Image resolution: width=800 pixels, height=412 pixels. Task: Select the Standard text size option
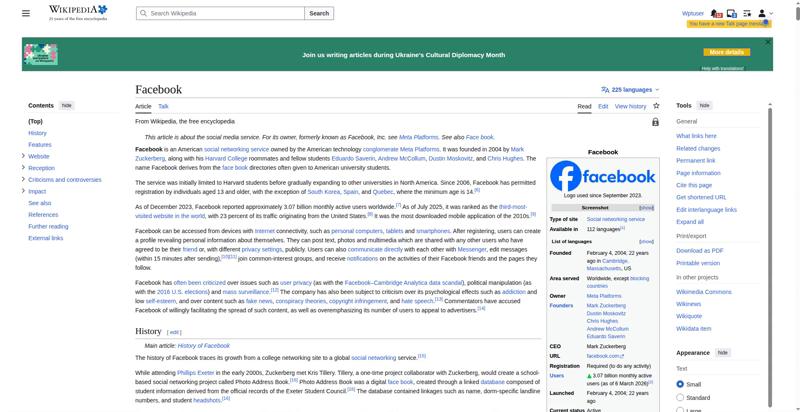click(x=680, y=397)
